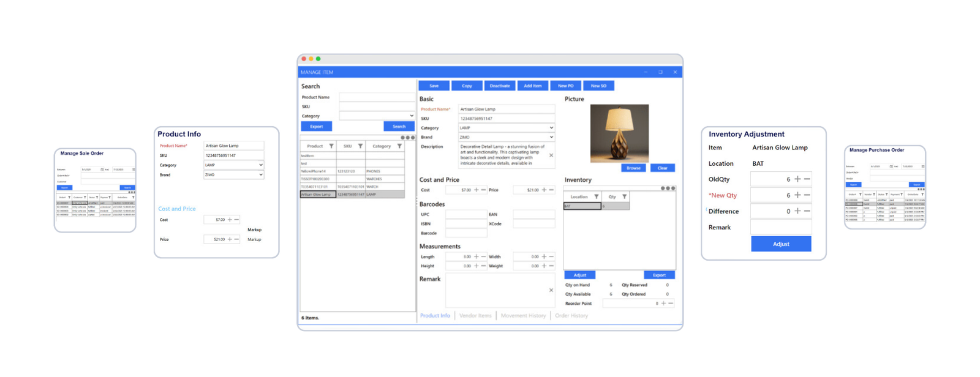Decrease Price with the minus icon in Manage Item
Screen dimensions: 980x377
pos(551,190)
